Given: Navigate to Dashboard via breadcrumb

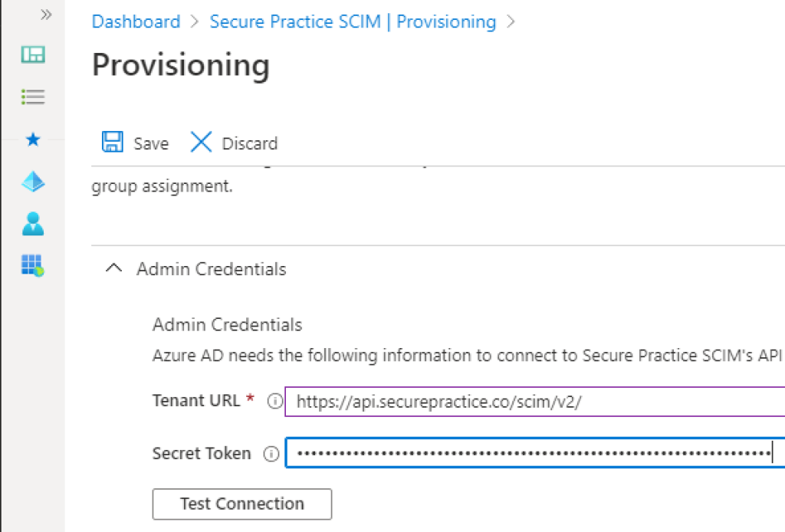Looking at the screenshot, I should pos(136,22).
